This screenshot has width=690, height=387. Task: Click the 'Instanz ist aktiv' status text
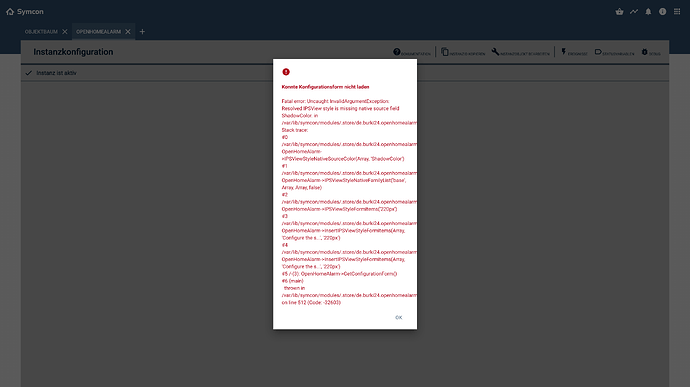[x=56, y=73]
